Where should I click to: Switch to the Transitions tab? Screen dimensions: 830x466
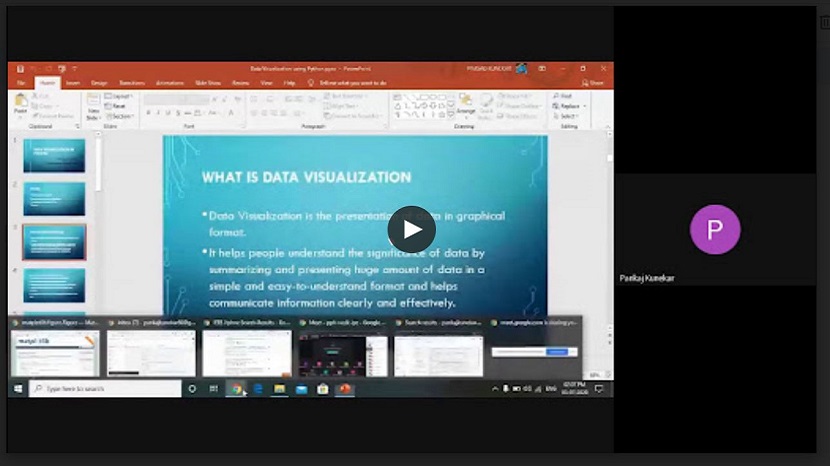click(x=132, y=83)
